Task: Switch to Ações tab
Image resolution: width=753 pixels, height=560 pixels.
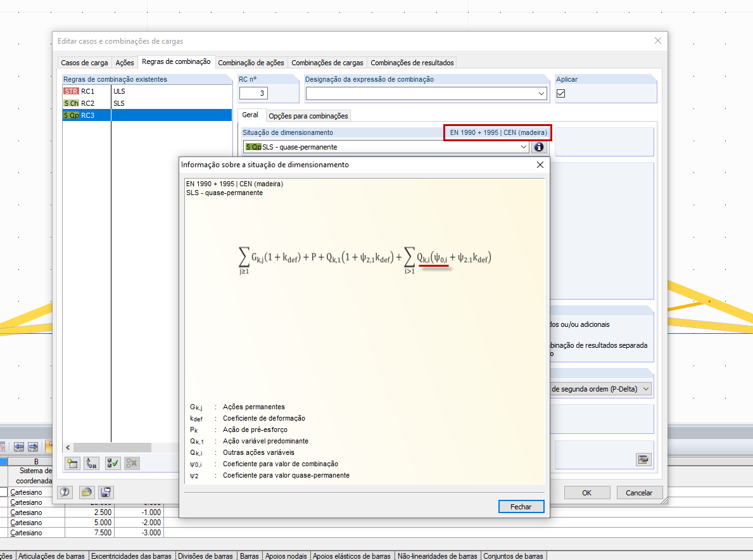Action: pyautogui.click(x=125, y=63)
